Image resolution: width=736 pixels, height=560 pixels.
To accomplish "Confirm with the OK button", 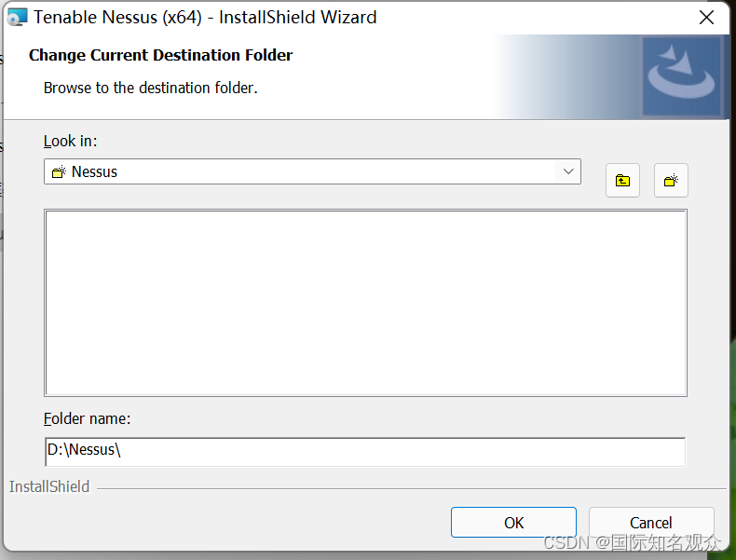I will 513,523.
